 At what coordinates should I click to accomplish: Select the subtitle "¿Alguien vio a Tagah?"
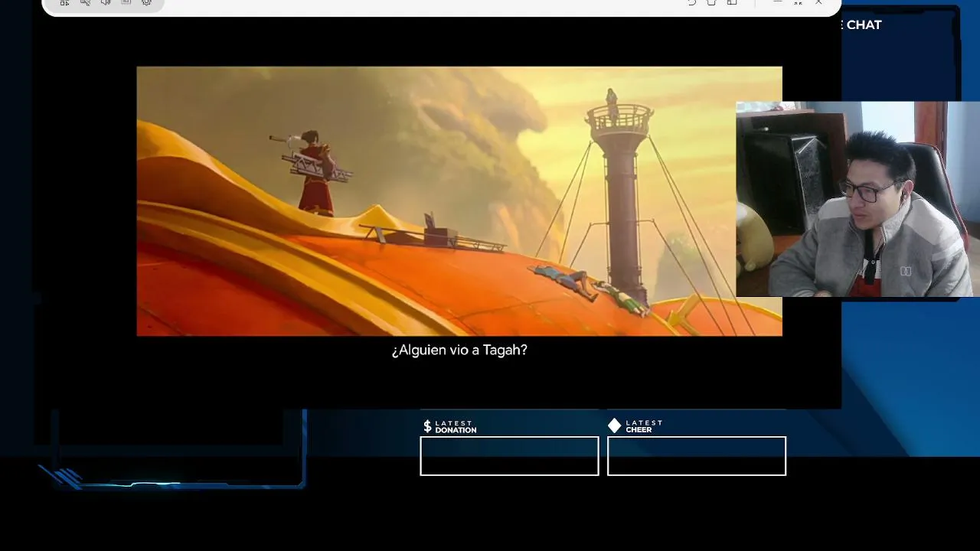tap(459, 350)
